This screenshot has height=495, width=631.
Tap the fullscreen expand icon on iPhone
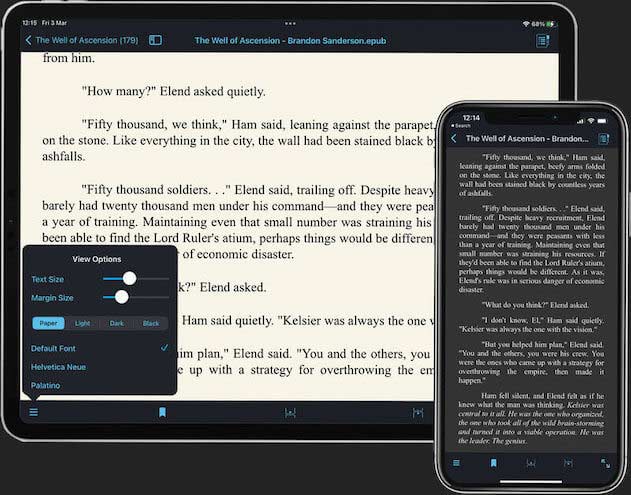click(x=605, y=463)
